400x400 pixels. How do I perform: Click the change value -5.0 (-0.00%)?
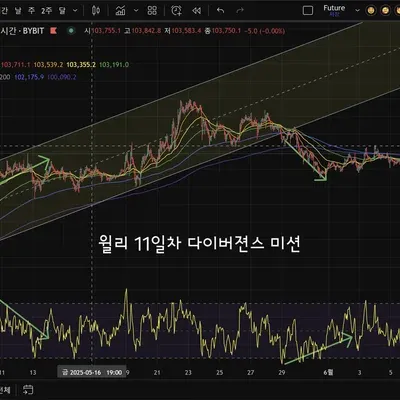[265, 31]
